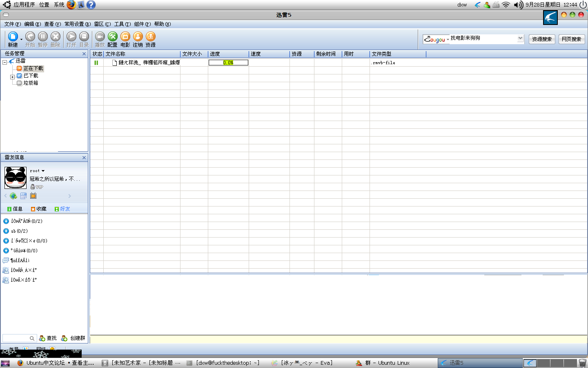
Task: Click the pause status icon in download row
Action: tap(96, 63)
